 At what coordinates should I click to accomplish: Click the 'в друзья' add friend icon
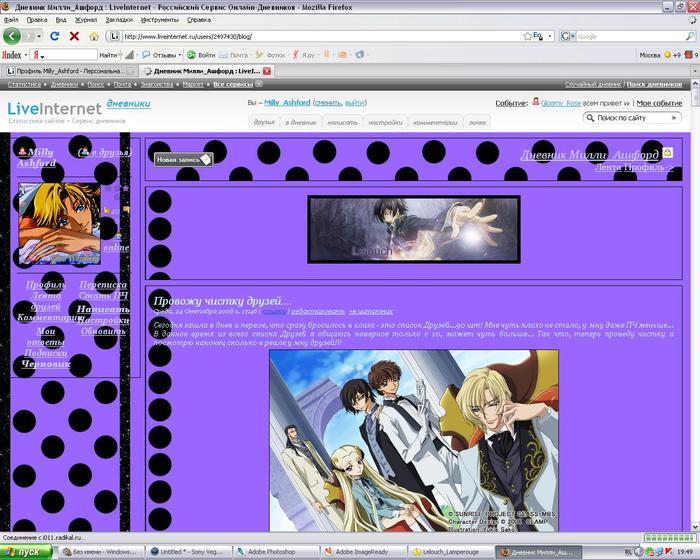[85, 152]
